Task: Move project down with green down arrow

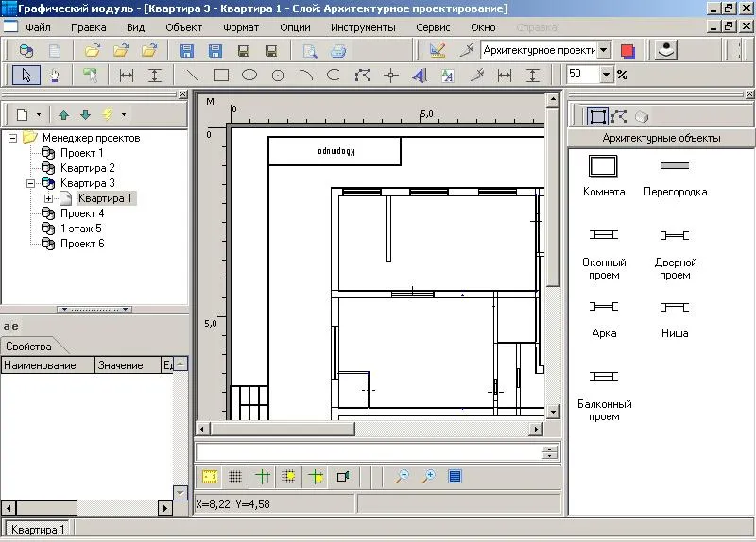Action: pos(85,114)
